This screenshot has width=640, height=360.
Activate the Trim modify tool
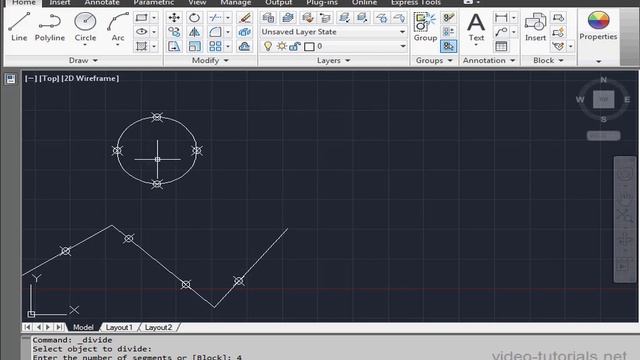[215, 18]
